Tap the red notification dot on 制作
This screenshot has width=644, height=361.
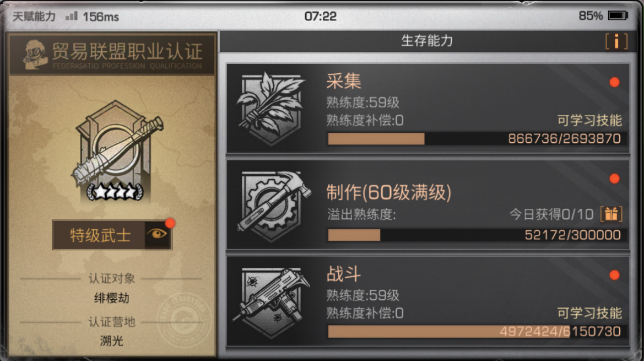[614, 178]
